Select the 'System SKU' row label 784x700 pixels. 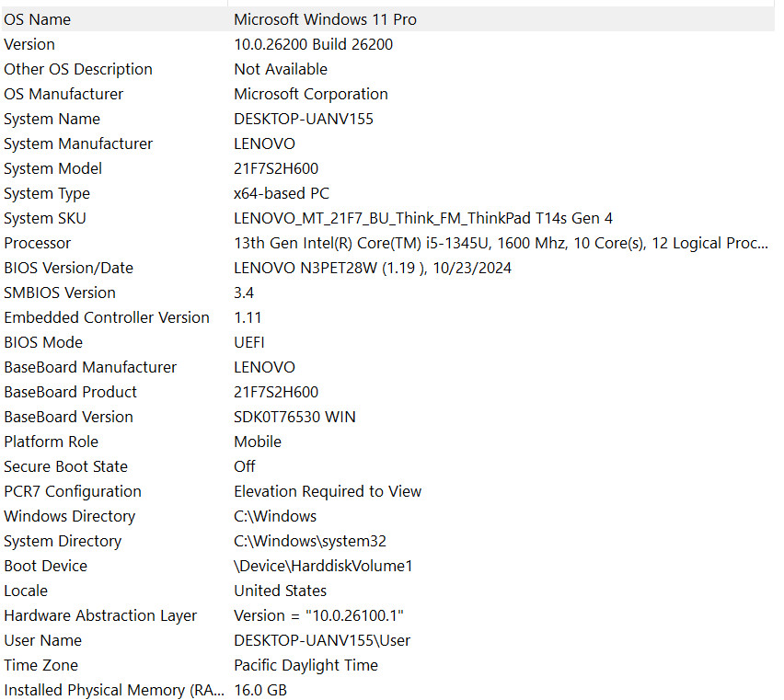tap(45, 218)
